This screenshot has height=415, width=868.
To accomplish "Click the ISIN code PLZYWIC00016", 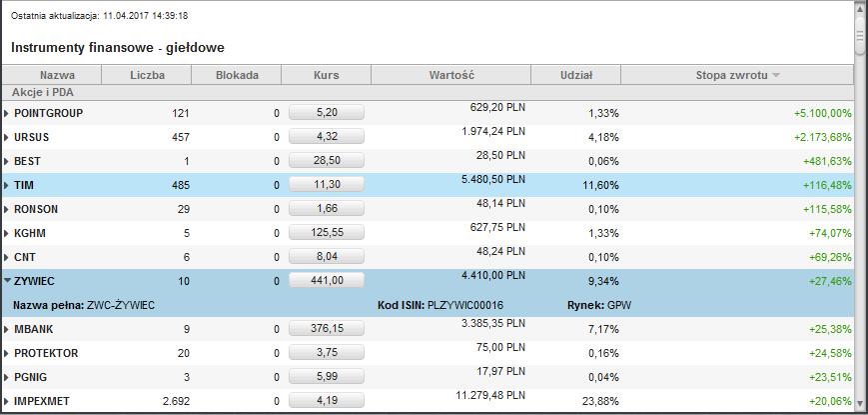I will 465,305.
